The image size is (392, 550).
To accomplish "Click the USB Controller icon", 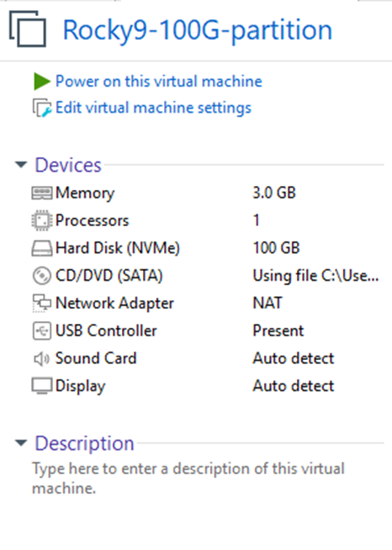I will (42, 331).
